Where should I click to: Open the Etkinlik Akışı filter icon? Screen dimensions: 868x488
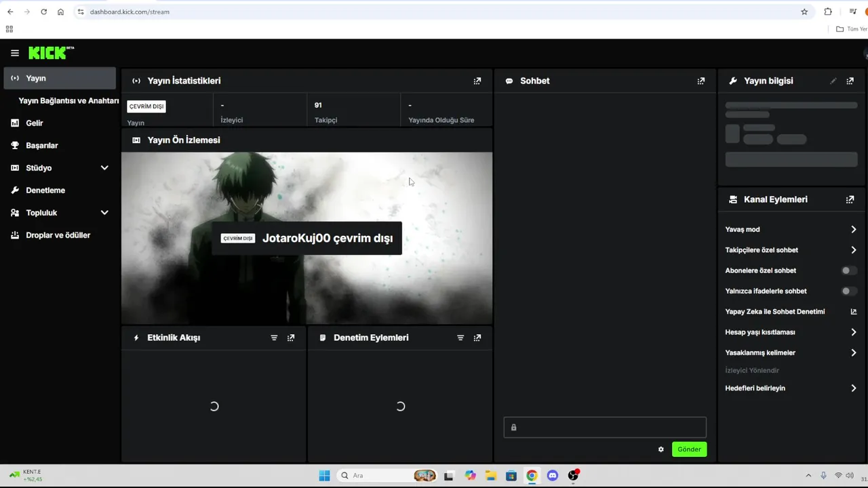(274, 338)
